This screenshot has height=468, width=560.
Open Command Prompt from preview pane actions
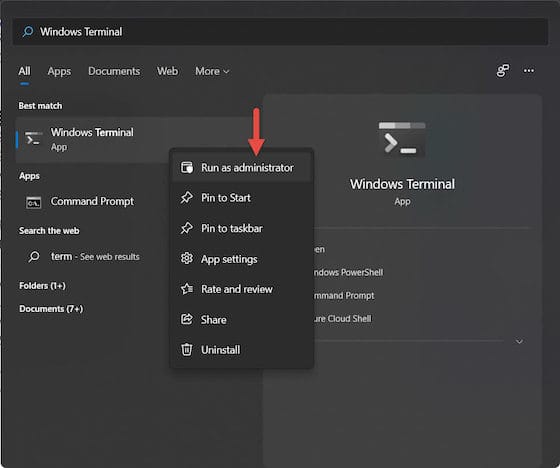[344, 296]
